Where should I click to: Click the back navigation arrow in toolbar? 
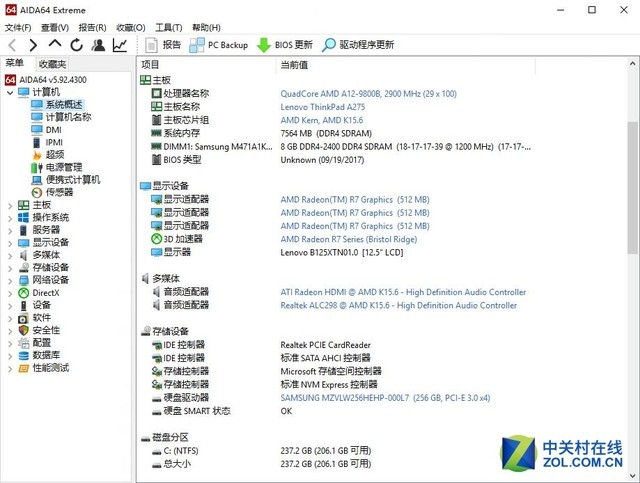12,45
